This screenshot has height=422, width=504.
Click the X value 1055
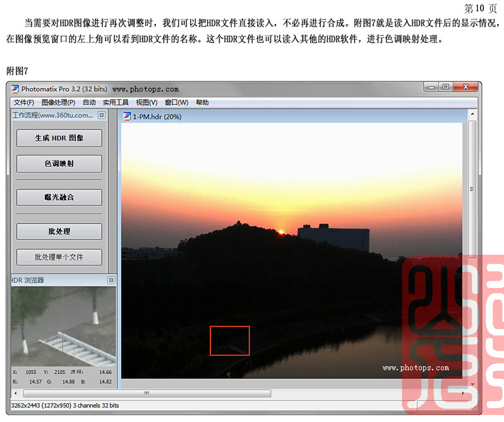click(x=31, y=372)
